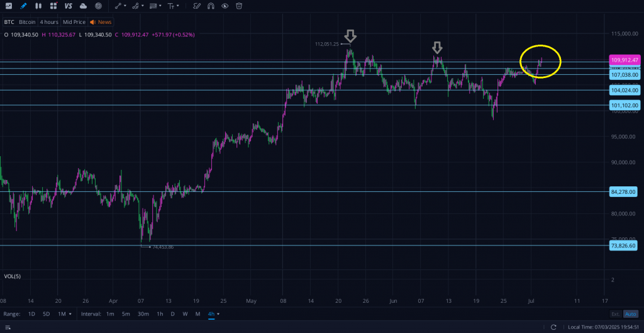The height and width of the screenshot is (333, 644).
Task: Switch interval to 1h
Action: tap(160, 313)
